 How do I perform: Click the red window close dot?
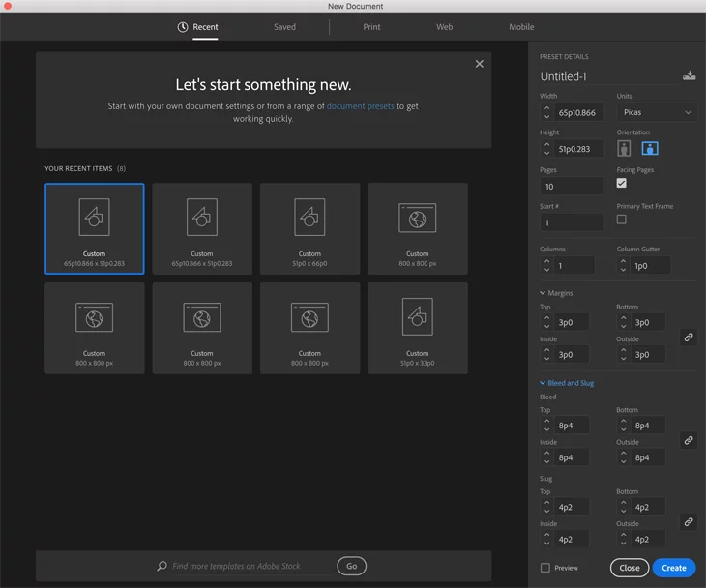(x=7, y=6)
